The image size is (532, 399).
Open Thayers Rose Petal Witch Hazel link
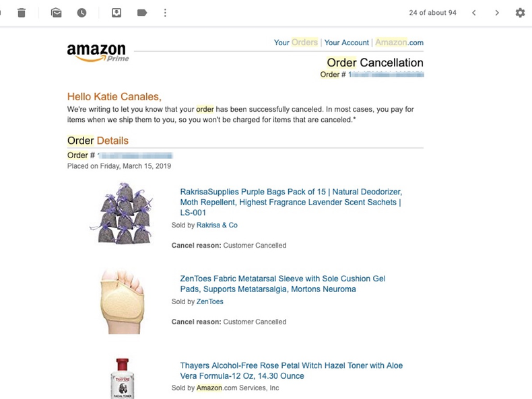tap(291, 371)
